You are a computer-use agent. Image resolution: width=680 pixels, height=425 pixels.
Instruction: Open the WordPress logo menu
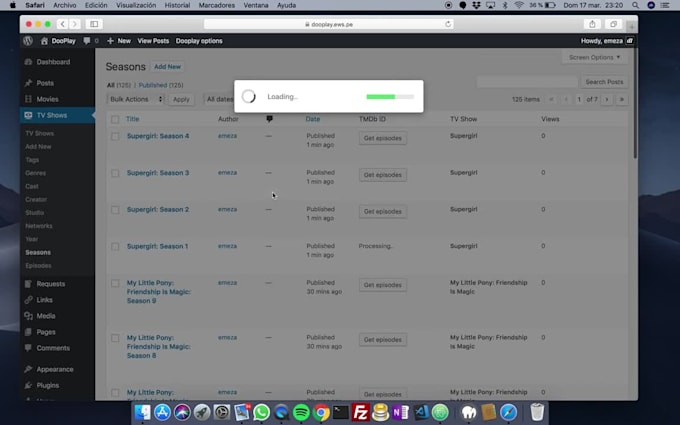pyautogui.click(x=28, y=41)
